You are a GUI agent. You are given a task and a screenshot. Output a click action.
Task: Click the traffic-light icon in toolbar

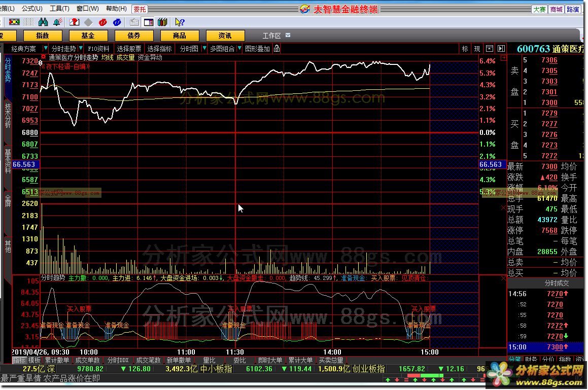[14, 22]
